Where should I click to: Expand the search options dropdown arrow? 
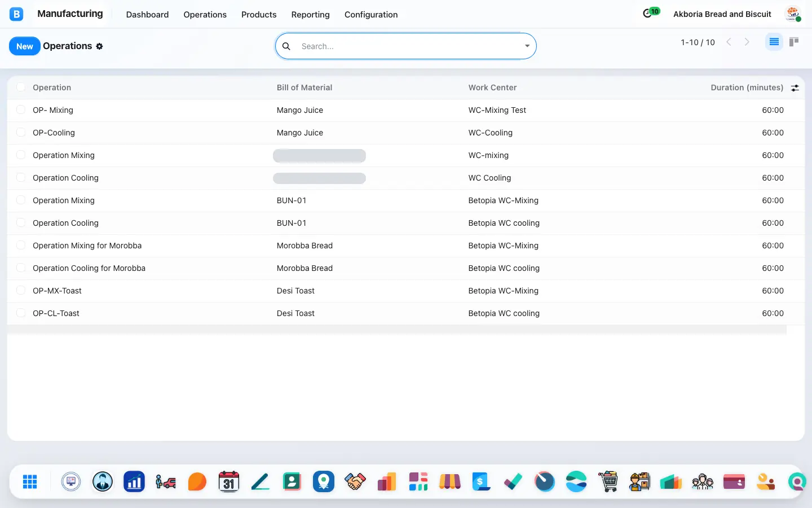(x=527, y=46)
